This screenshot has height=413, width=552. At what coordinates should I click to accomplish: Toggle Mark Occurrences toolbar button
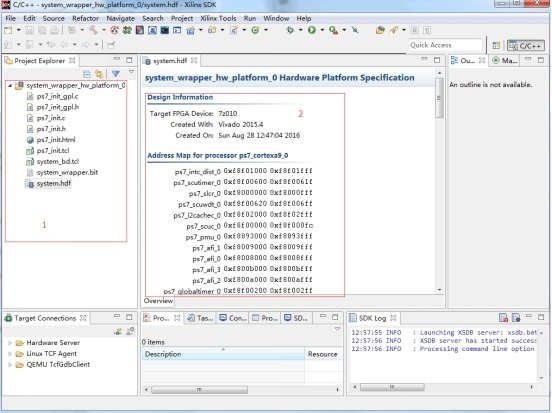tap(414, 30)
